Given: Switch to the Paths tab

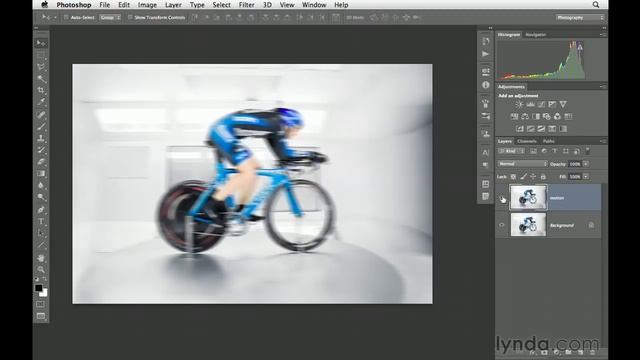Looking at the screenshot, I should click(549, 141).
